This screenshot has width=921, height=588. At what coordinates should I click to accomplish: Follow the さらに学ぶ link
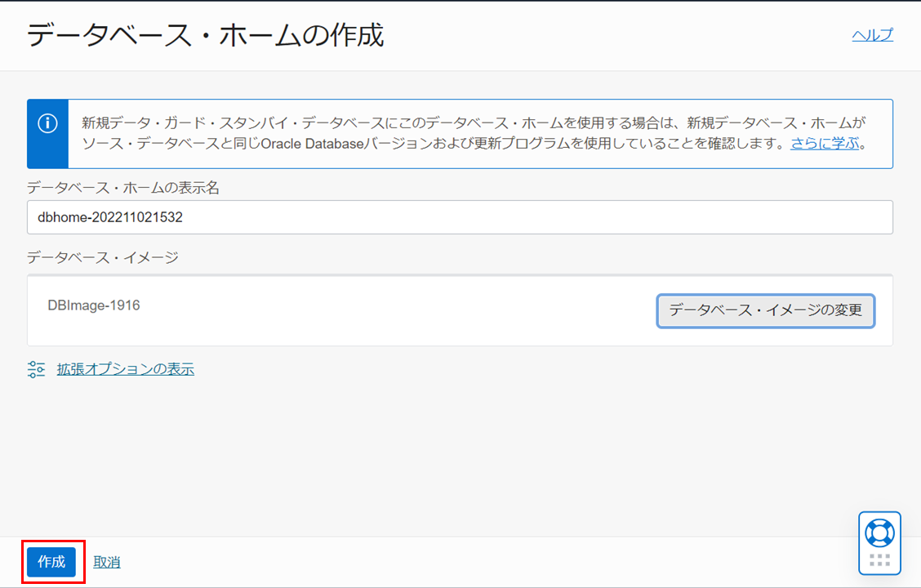click(825, 144)
